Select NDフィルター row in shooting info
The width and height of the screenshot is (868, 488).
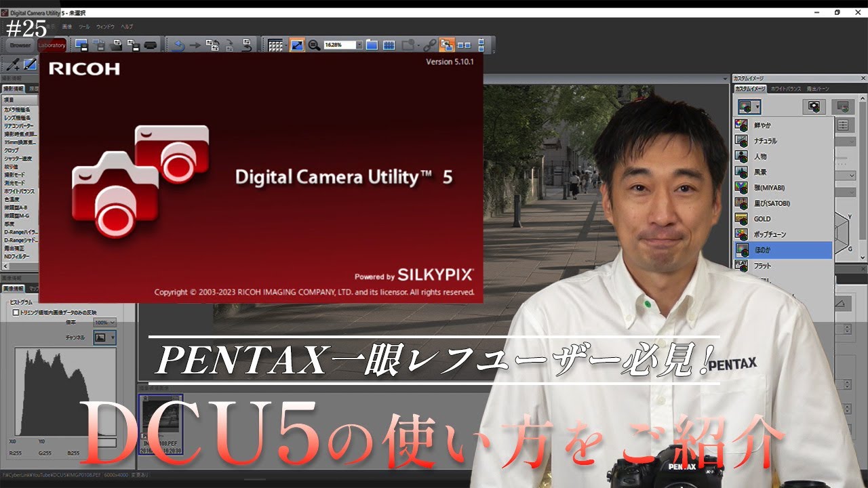coord(20,256)
